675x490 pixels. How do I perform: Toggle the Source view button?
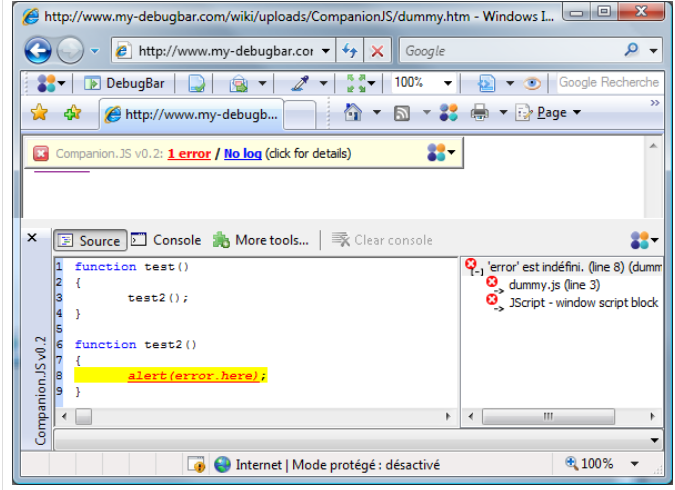click(89, 240)
